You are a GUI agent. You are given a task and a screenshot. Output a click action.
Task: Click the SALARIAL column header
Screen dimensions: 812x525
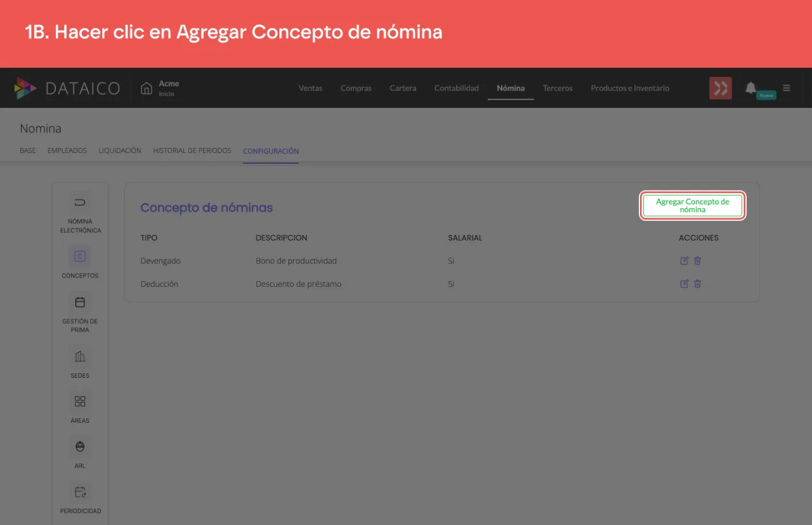[465, 237]
